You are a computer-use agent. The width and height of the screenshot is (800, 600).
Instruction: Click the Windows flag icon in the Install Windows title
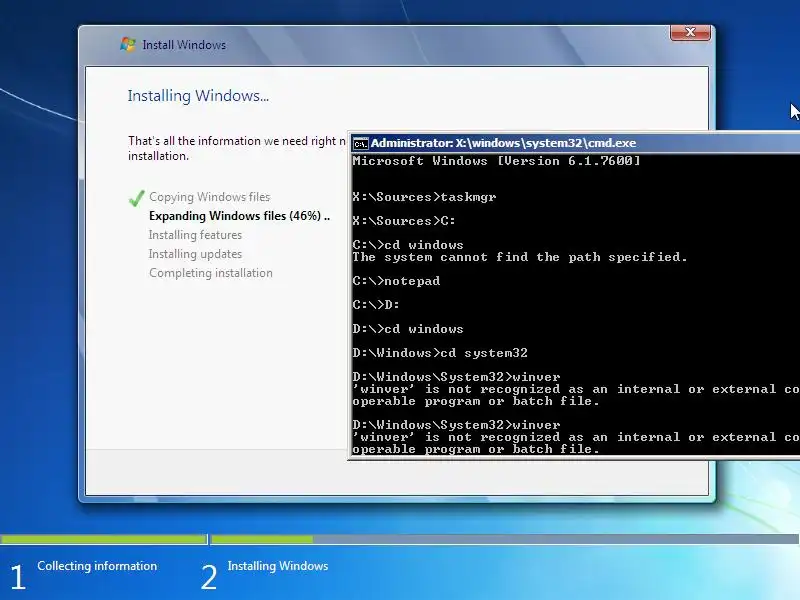pos(128,44)
